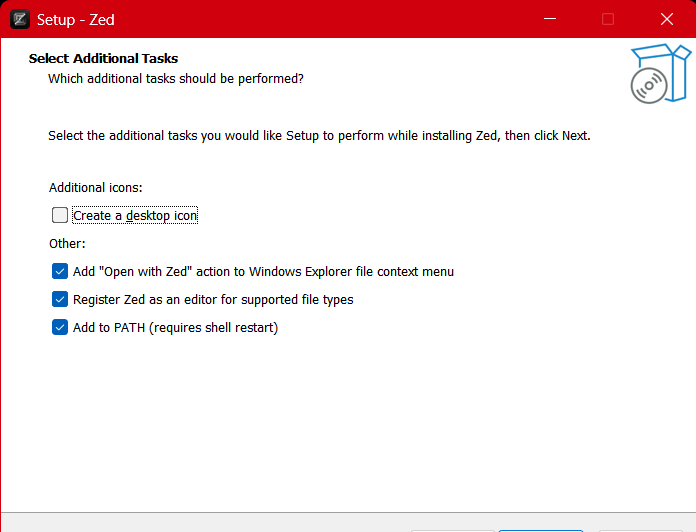Click the installer box and disc icon
This screenshot has height=532, width=696.
tap(660, 74)
